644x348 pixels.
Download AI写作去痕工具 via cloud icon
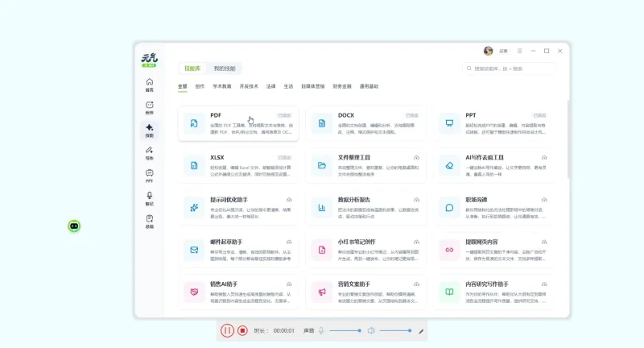click(544, 158)
